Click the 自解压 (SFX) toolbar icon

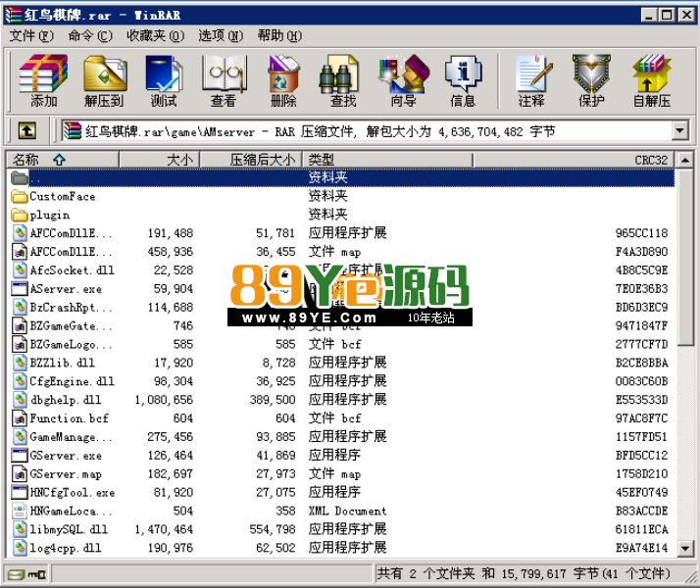pyautogui.click(x=652, y=80)
